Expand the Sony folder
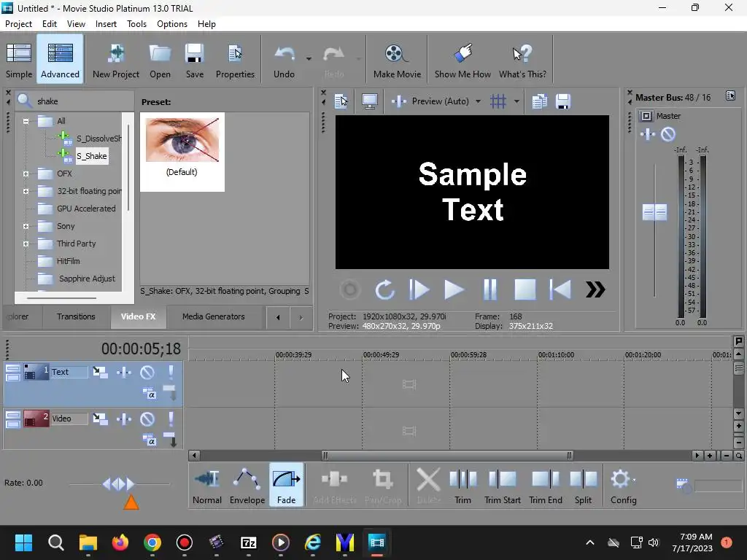 click(x=26, y=226)
